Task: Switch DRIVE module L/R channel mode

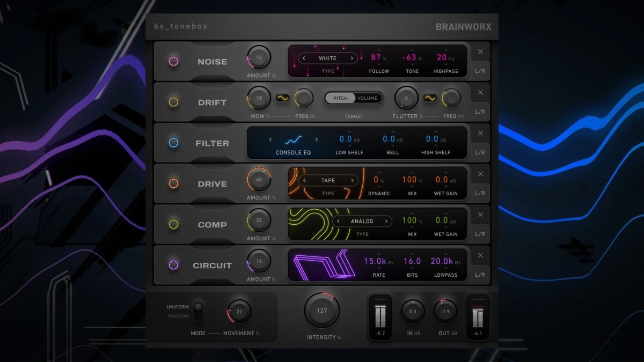Action: [x=480, y=193]
